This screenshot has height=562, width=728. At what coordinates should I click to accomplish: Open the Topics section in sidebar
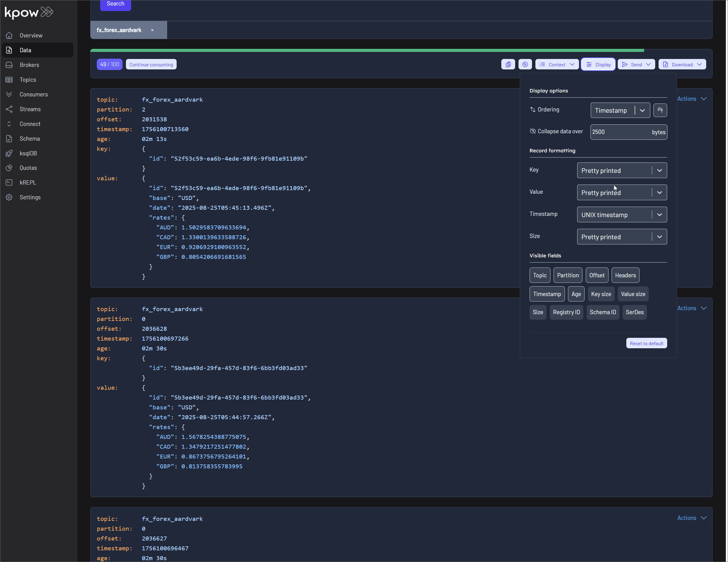[28, 79]
